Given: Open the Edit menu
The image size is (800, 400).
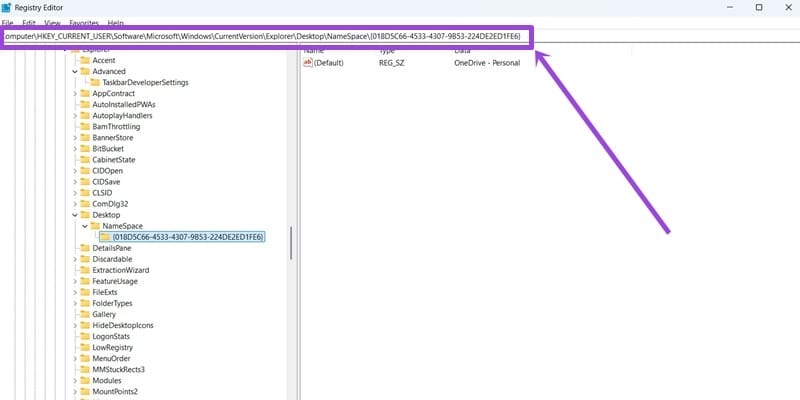Looking at the screenshot, I should 29,23.
